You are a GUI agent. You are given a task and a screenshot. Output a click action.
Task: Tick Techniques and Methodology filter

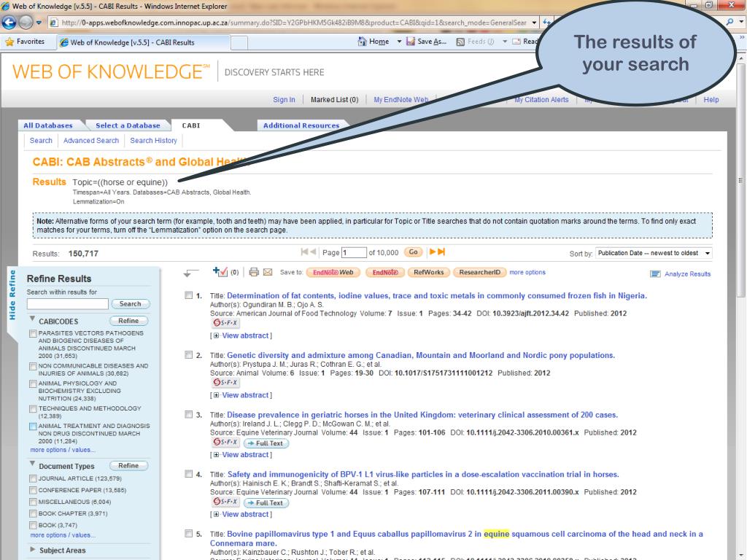[33, 408]
